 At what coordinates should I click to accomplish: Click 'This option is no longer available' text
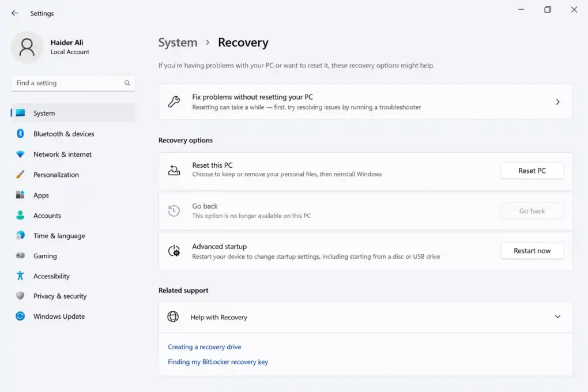pos(251,216)
